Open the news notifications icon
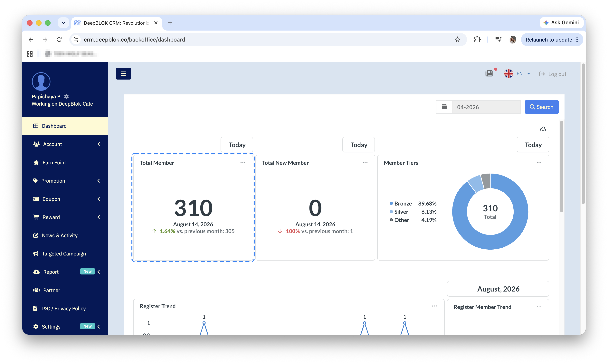 (x=489, y=73)
